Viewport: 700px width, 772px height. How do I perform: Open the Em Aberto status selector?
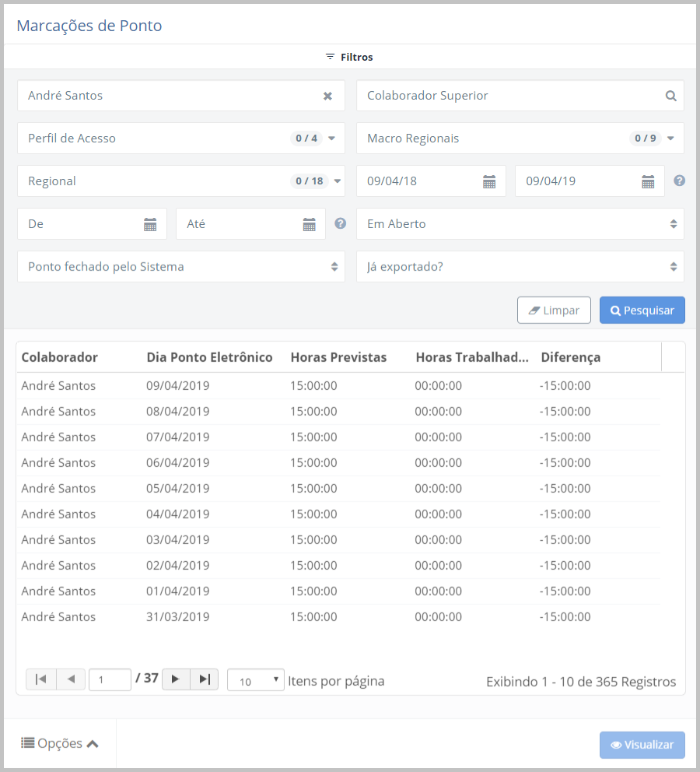pyautogui.click(x=520, y=224)
